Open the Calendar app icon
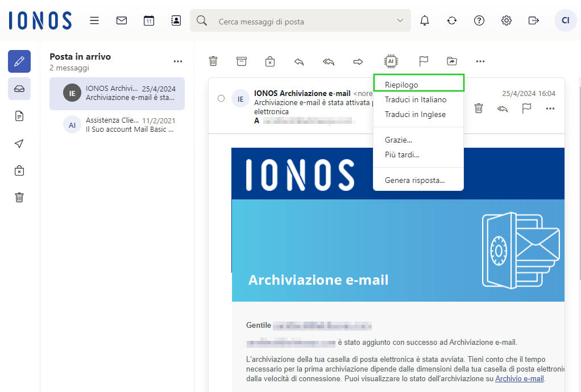The image size is (581, 392). click(148, 20)
